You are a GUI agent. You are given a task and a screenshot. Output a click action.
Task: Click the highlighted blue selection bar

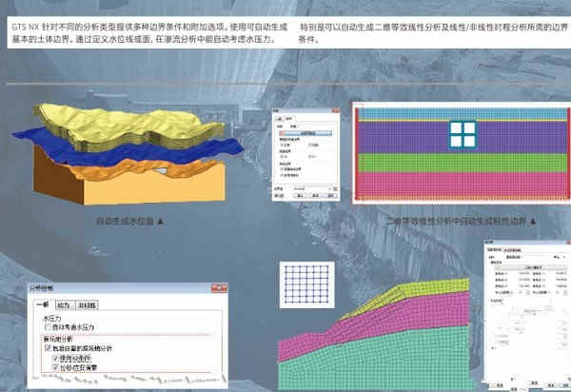click(x=305, y=133)
